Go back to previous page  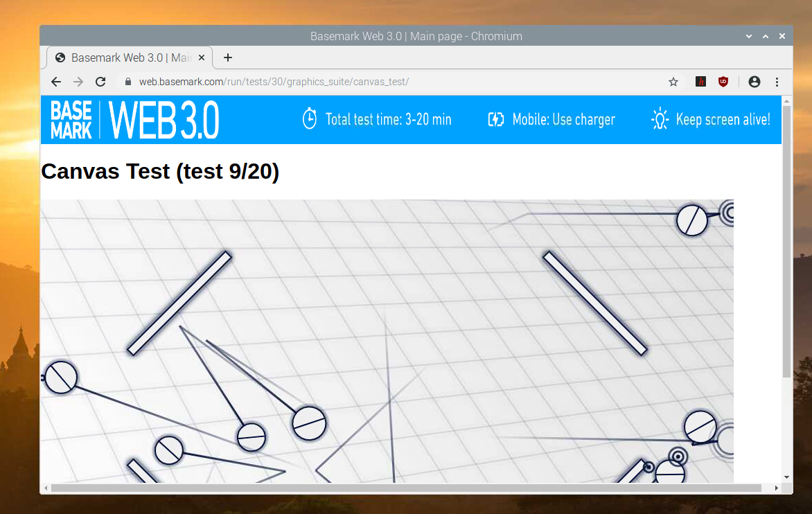click(x=56, y=82)
